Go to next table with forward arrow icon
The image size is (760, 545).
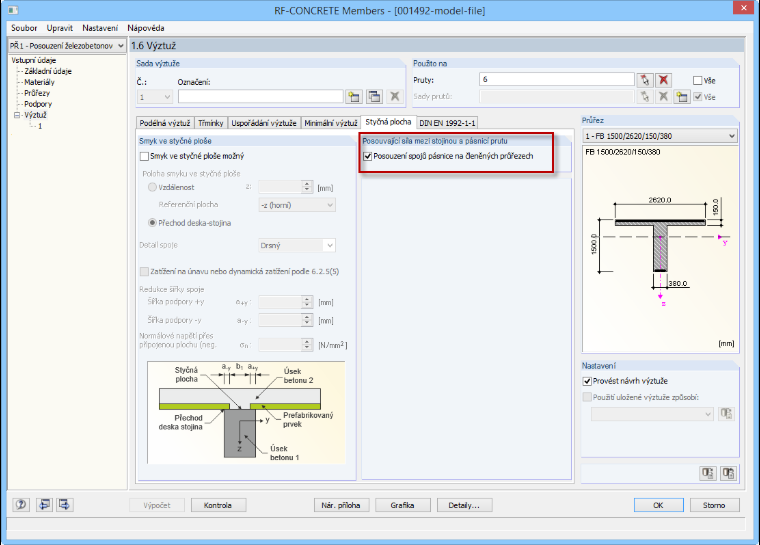64,505
